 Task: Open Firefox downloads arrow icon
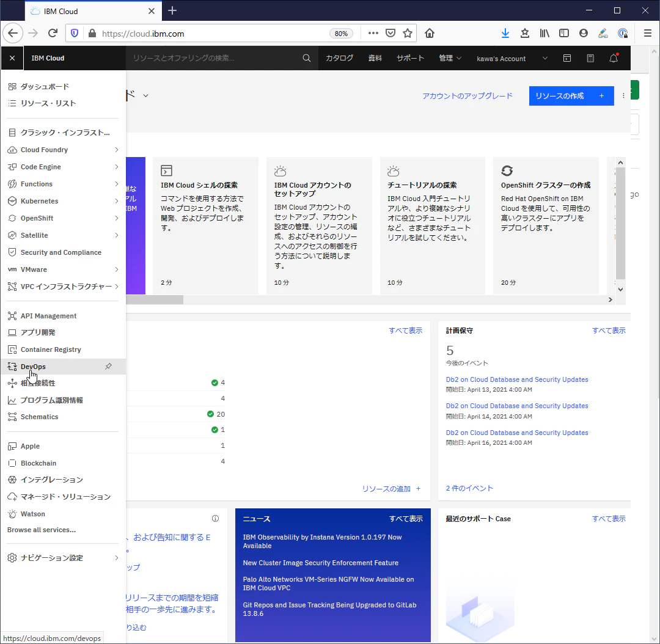pos(505,33)
